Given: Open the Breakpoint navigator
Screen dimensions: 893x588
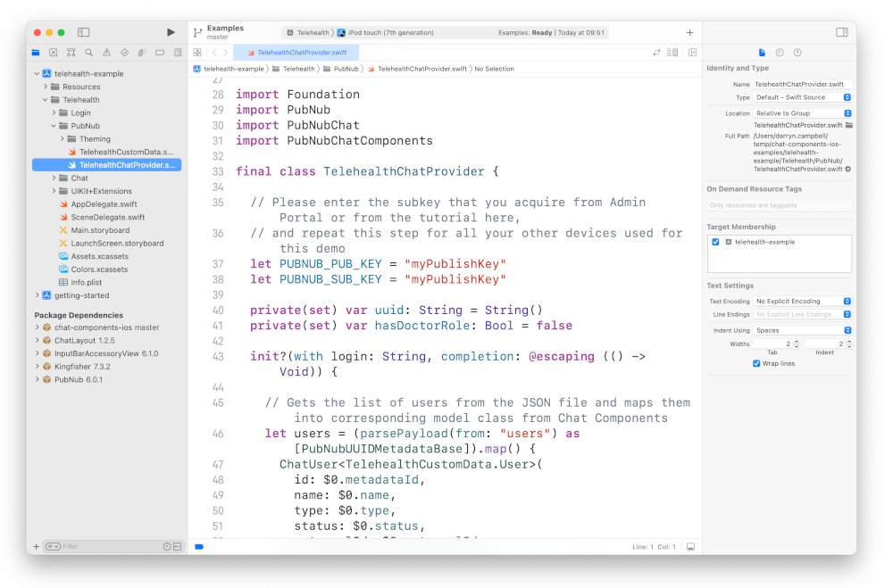Looking at the screenshot, I should 160,51.
